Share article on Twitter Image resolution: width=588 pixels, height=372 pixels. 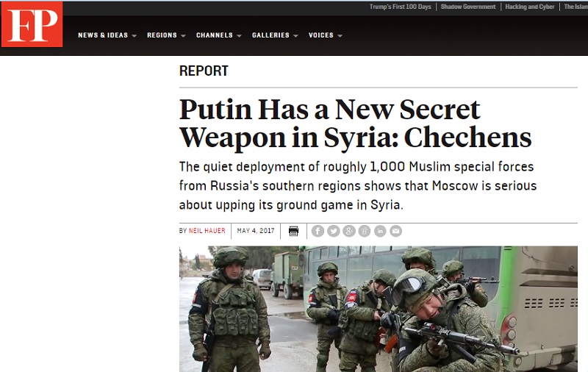334,231
